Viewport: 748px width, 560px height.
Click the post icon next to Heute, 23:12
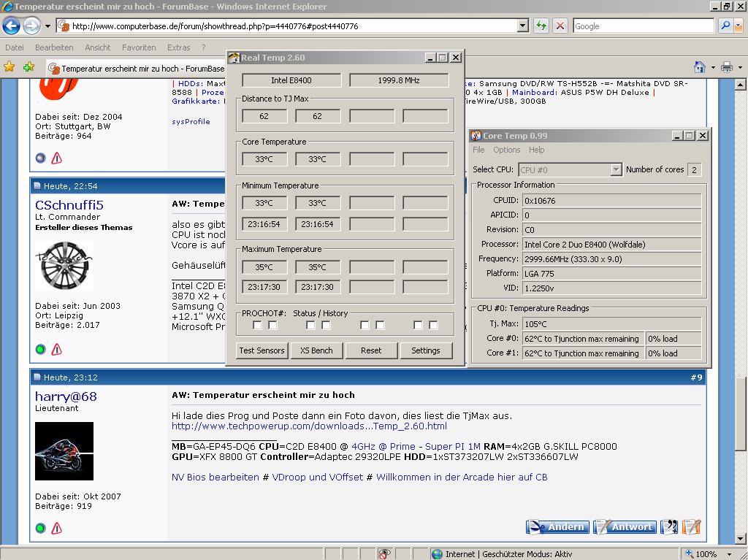tap(37, 377)
